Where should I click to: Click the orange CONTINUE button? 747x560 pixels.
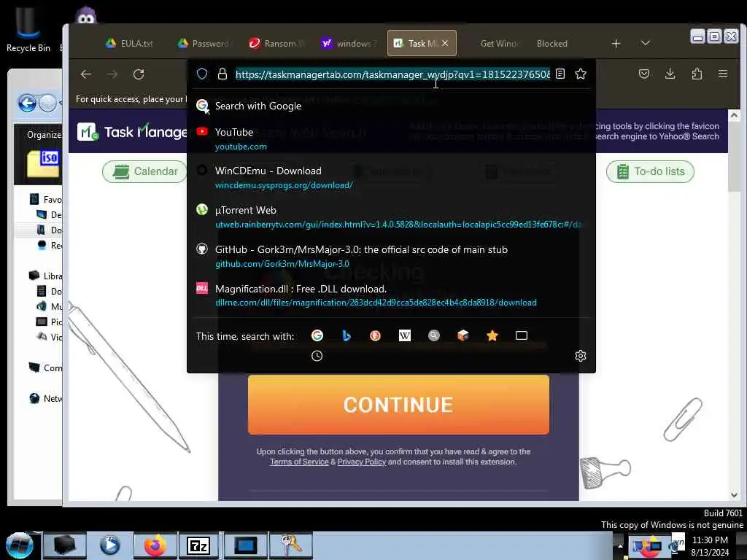click(x=398, y=405)
